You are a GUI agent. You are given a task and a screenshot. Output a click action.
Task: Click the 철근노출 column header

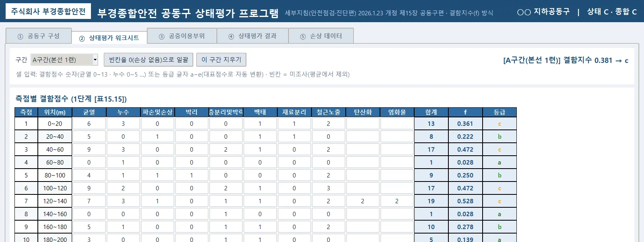(328, 112)
